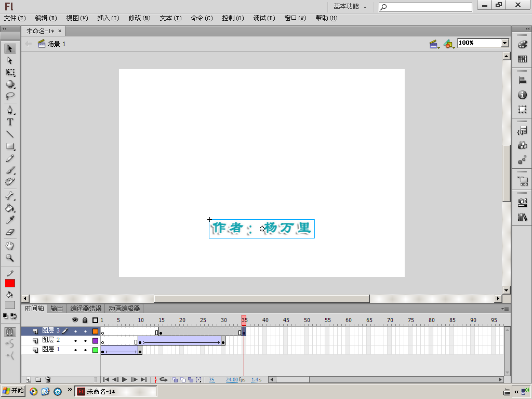Click the swap colors icon
Viewport: 532px width, 399px height.
click(14, 316)
